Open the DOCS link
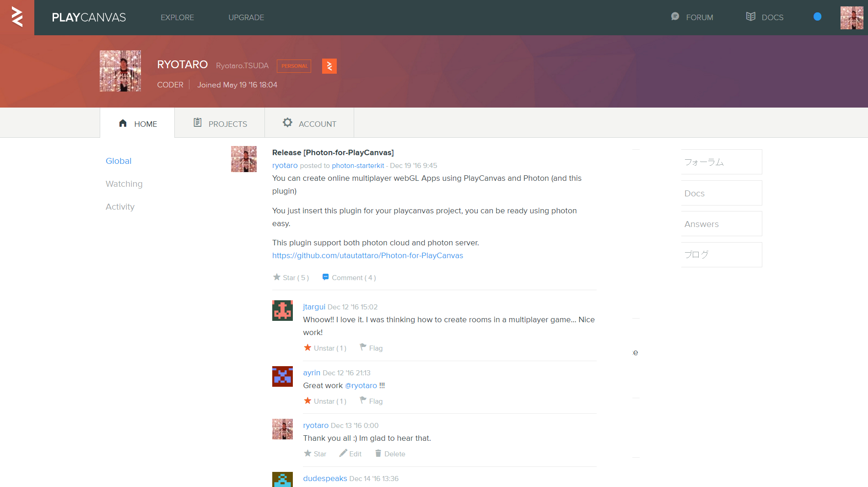The height and width of the screenshot is (487, 868). pos(772,17)
